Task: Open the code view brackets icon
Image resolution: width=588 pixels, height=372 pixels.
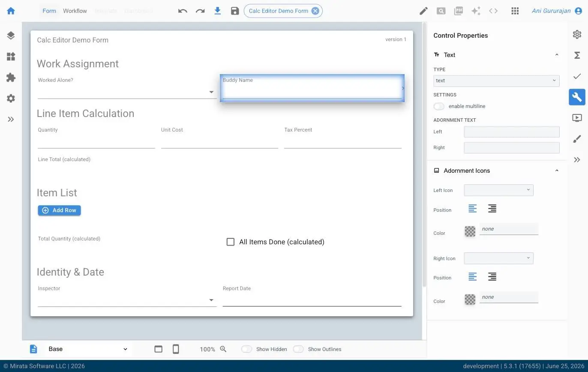Action: coord(493,11)
